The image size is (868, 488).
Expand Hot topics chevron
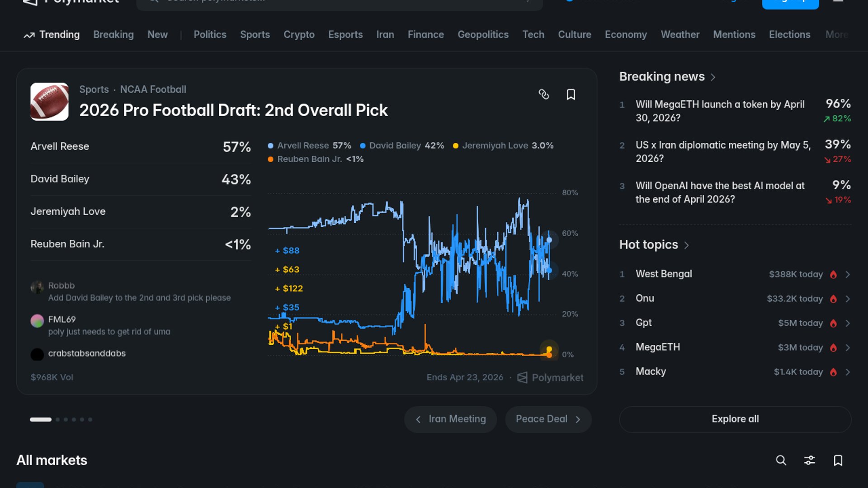click(686, 245)
